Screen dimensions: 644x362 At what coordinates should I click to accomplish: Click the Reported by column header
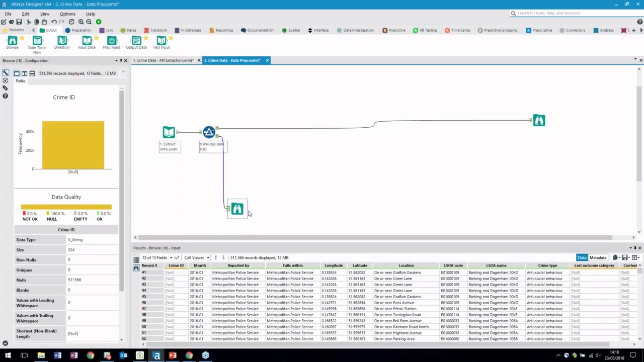238,265
